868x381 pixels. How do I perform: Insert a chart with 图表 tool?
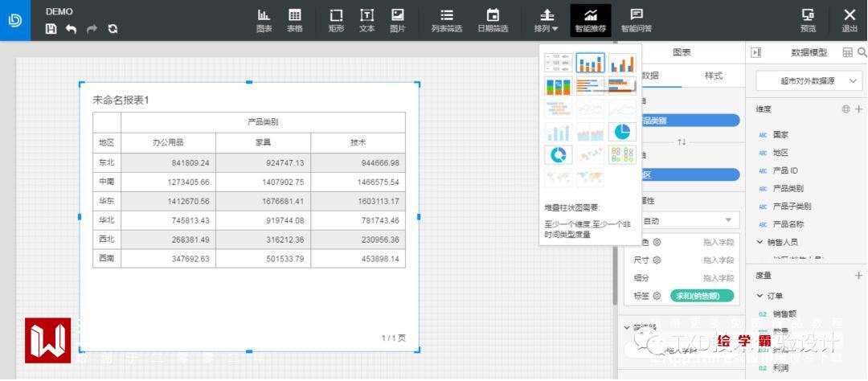(264, 20)
